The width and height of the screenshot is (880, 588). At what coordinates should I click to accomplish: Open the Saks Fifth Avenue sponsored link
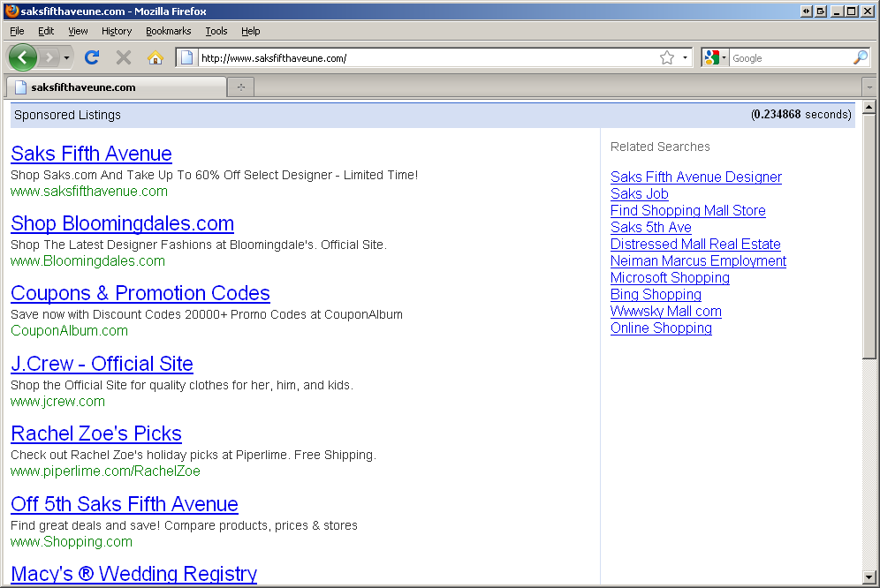click(92, 154)
